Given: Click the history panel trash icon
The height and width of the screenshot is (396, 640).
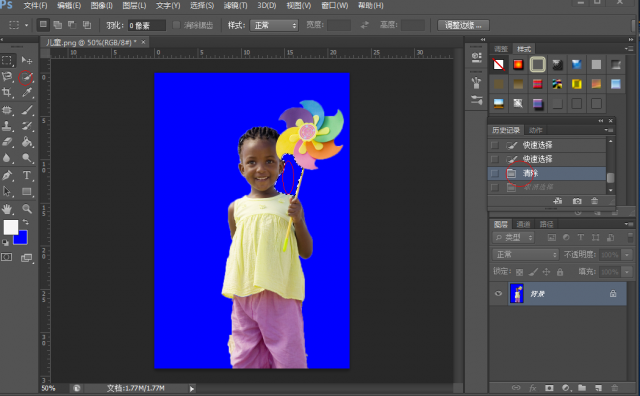Looking at the screenshot, I should click(594, 201).
